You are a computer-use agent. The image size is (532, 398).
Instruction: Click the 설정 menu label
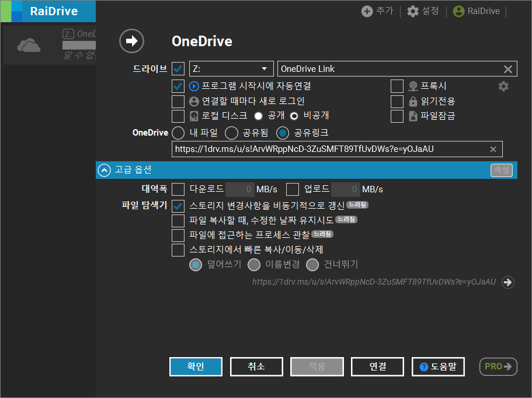click(x=430, y=11)
